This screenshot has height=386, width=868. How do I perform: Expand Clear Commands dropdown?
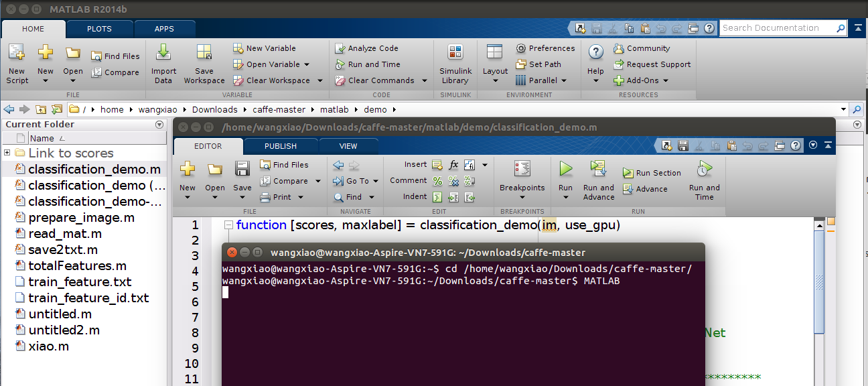pyautogui.click(x=423, y=80)
